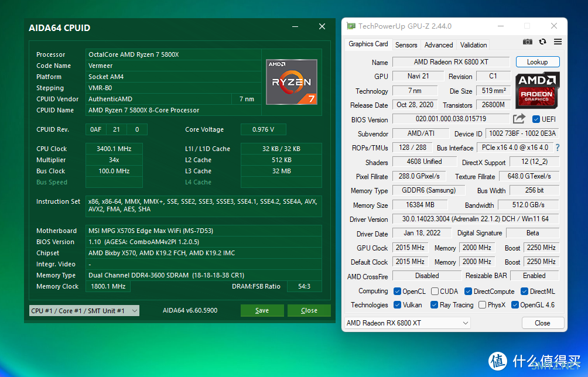Click the Ryzen 7 processor logo
Screen dimensions: 588x377
coord(292,82)
